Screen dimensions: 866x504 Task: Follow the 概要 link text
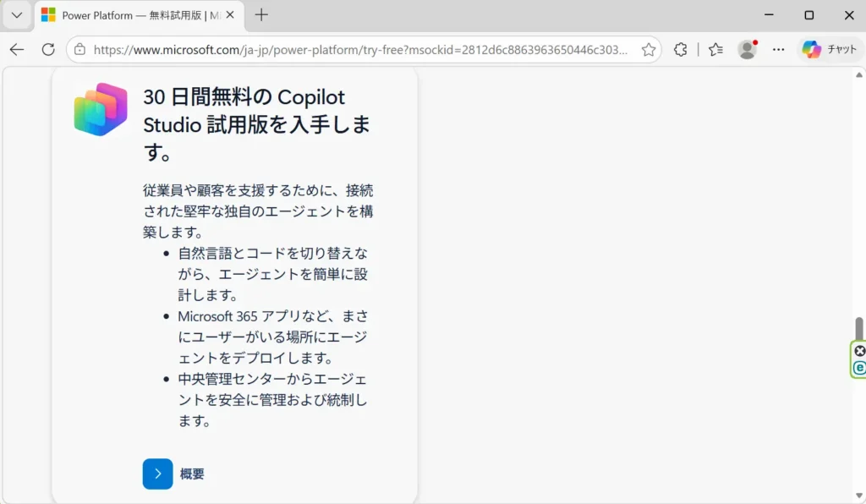pyautogui.click(x=192, y=474)
